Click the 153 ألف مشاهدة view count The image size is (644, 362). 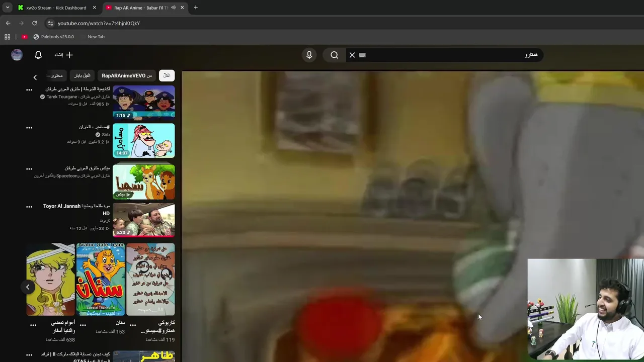tap(110, 332)
